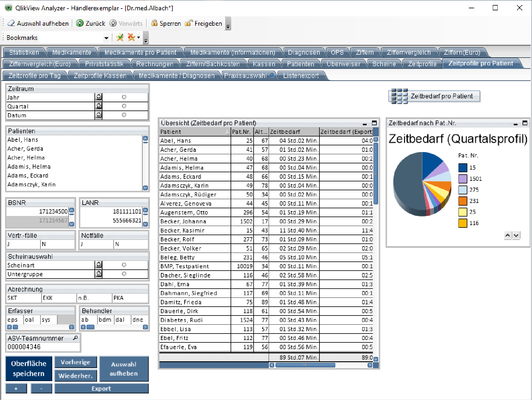The image size is (532, 400).
Task: Click the dark blue swatch for Pat. Nr. 15
Action: (463, 168)
